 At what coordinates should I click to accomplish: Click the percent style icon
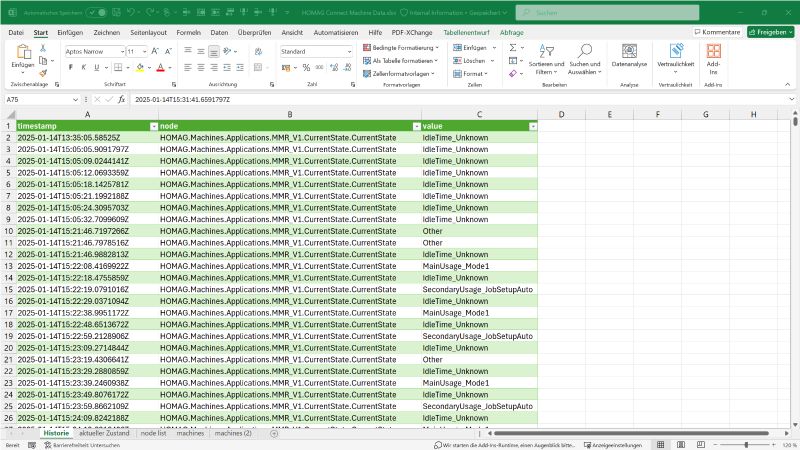[306, 67]
